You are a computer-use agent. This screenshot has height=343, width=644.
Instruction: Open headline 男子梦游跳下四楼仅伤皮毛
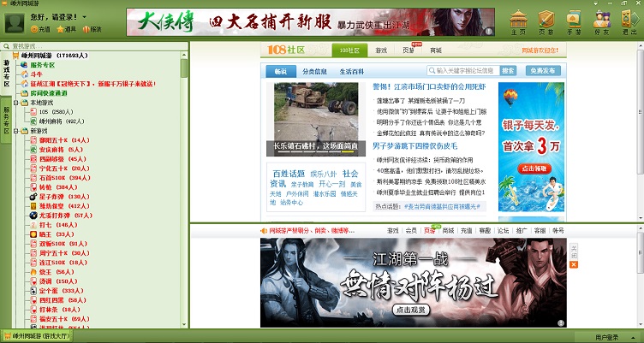pyautogui.click(x=414, y=146)
